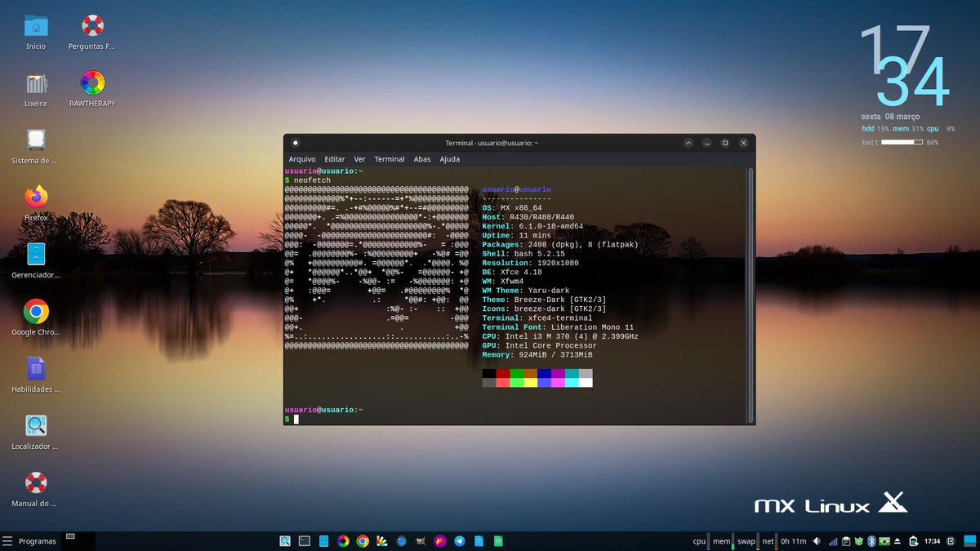Open the Abas menu in the terminal

(421, 159)
